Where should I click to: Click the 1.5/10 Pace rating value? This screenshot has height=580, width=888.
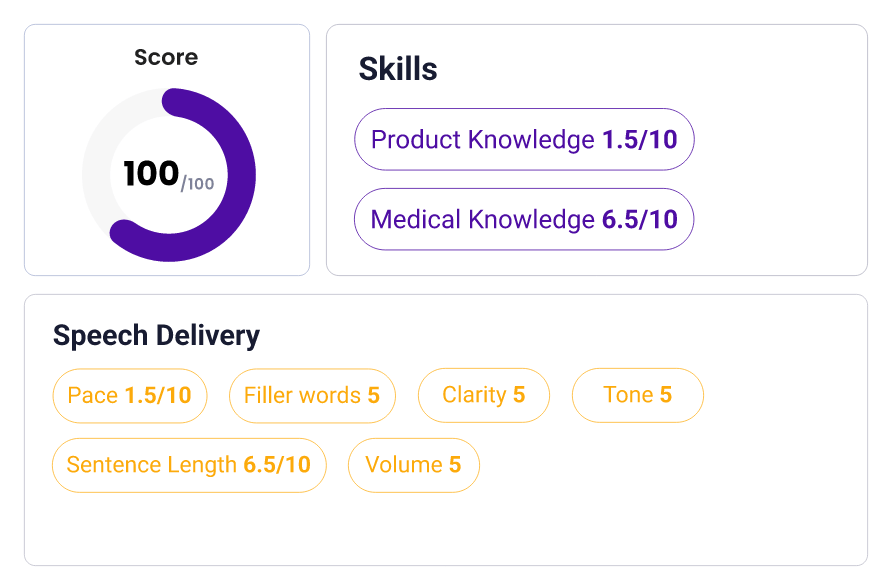158,395
